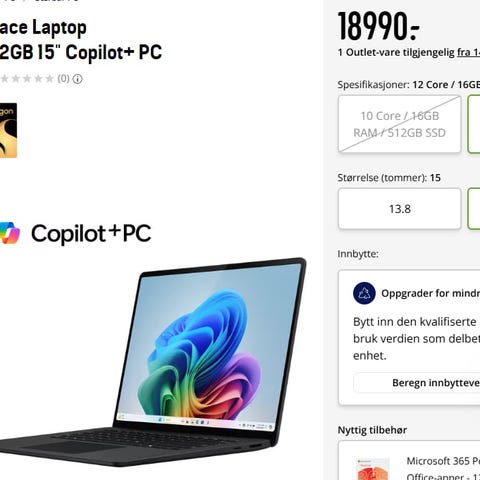The image size is (480, 480).
Task: Click the (0) review count
Action: pos(63,79)
